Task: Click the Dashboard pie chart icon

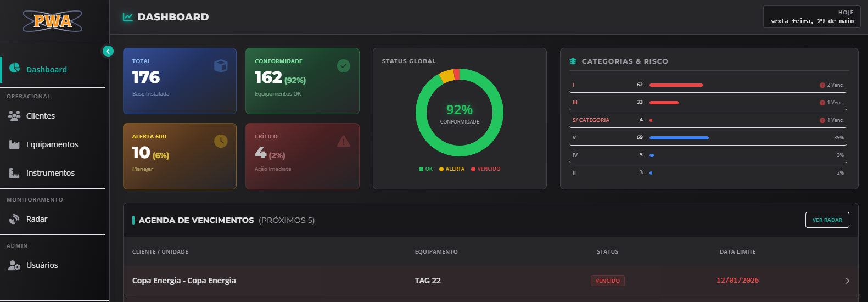Action: (15, 68)
